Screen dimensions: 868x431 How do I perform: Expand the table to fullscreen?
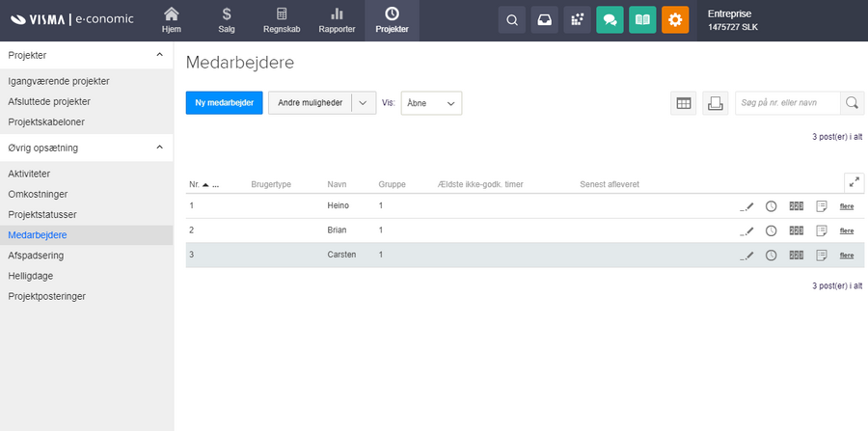(854, 182)
